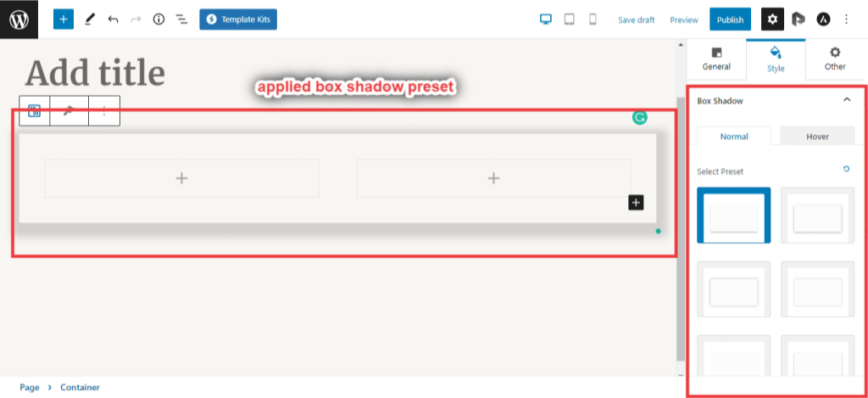Click the Save draft link

[636, 20]
